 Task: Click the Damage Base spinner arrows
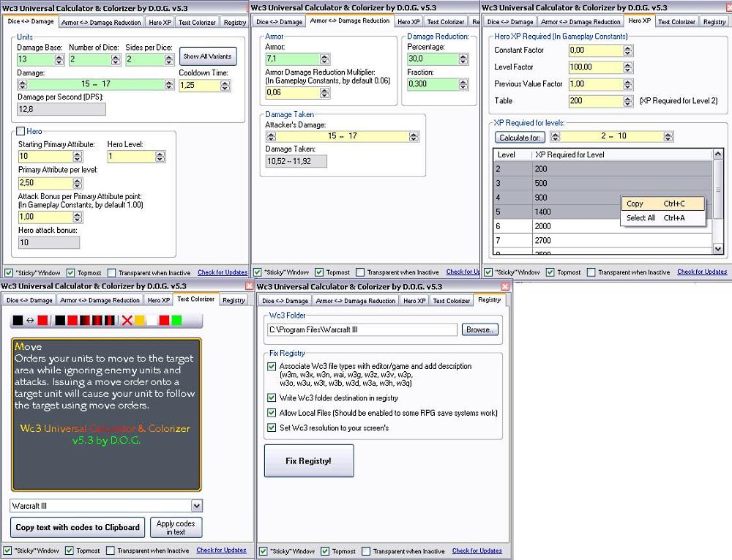point(59,59)
